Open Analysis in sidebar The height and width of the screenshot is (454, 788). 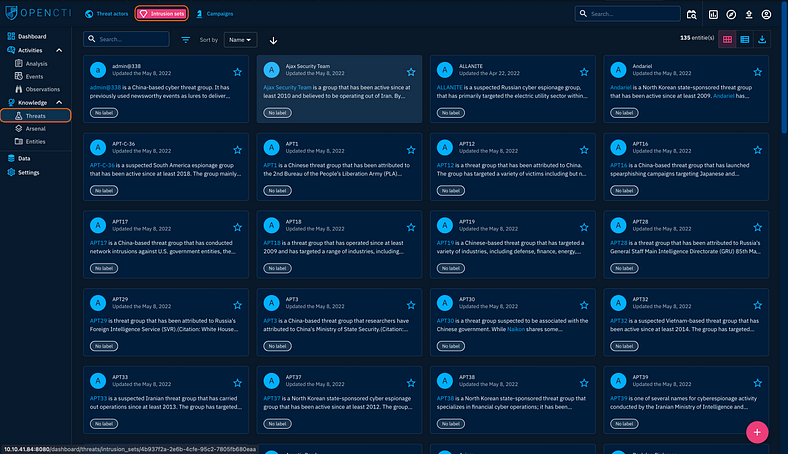[x=36, y=63]
